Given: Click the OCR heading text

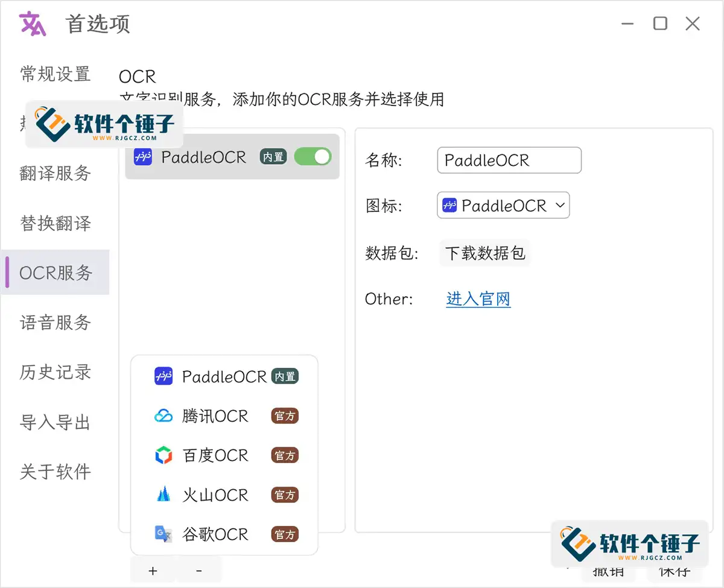Looking at the screenshot, I should (138, 77).
